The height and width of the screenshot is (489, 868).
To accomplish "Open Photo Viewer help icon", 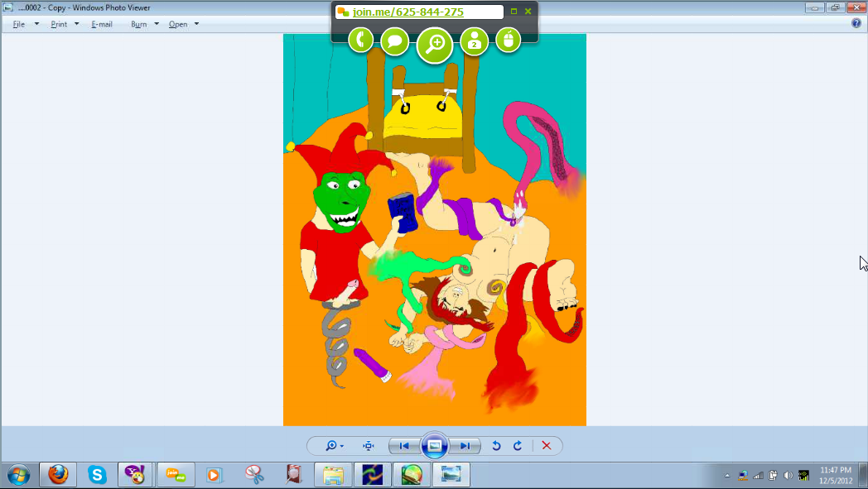I will coord(856,23).
